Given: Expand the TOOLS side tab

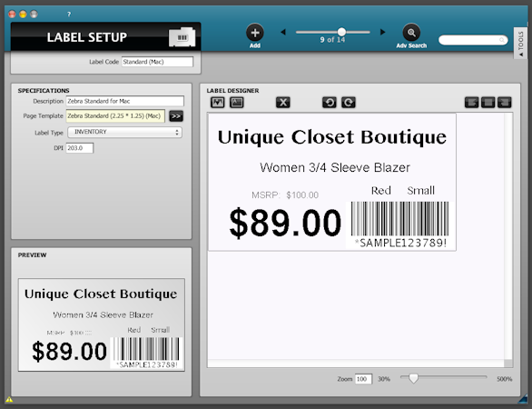Looking at the screenshot, I should pos(520,44).
